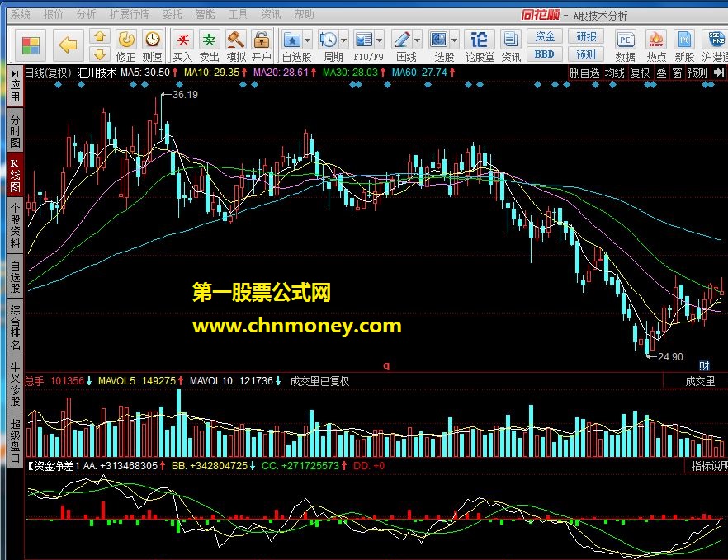Open the 帮助 menu

click(x=304, y=14)
